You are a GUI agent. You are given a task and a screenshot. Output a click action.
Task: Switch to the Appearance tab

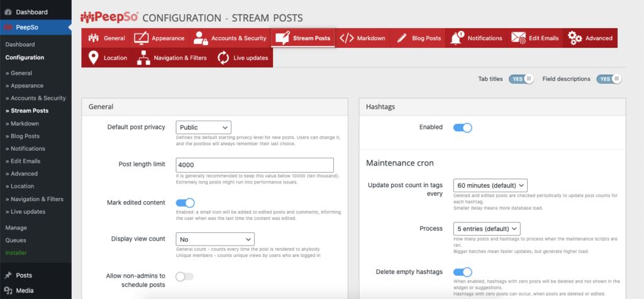click(159, 38)
